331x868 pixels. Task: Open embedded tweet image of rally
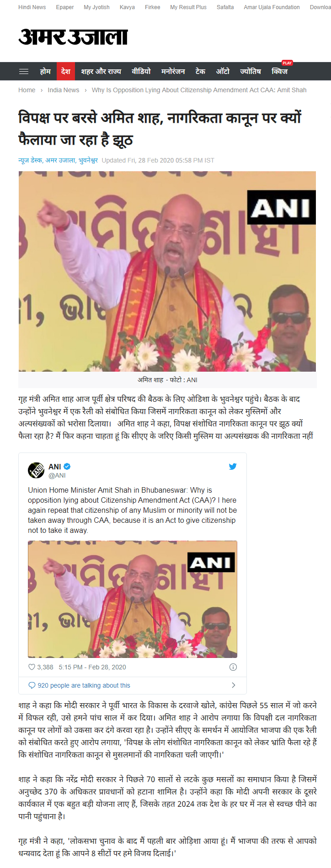133,599
